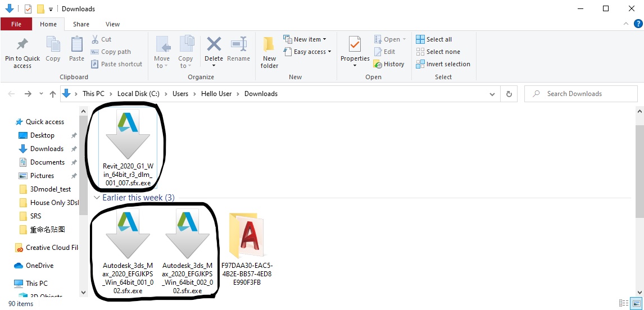
Task: Click the Paste clipboard icon
Action: pos(77,44)
